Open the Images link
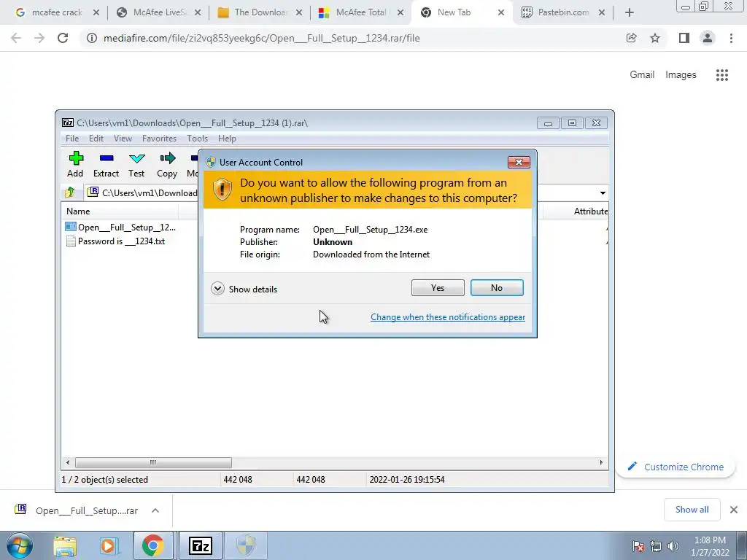Viewport: 747px width, 560px height. (x=681, y=75)
